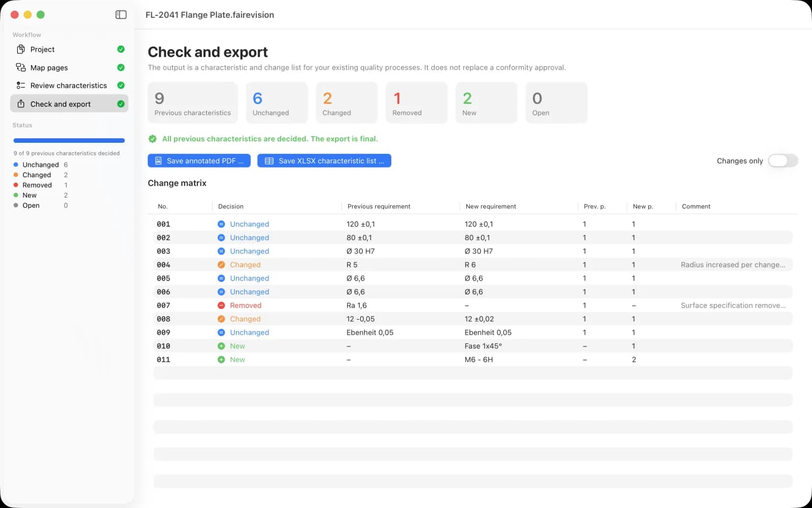Click green checkmark beside Review characteristics
Screen dimensions: 812x508
121,85
